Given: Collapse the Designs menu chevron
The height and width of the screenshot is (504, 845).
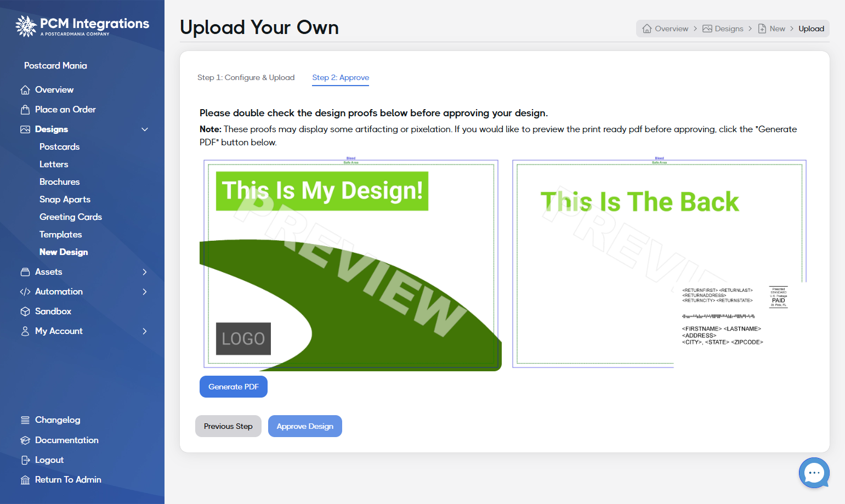Looking at the screenshot, I should click(x=145, y=129).
